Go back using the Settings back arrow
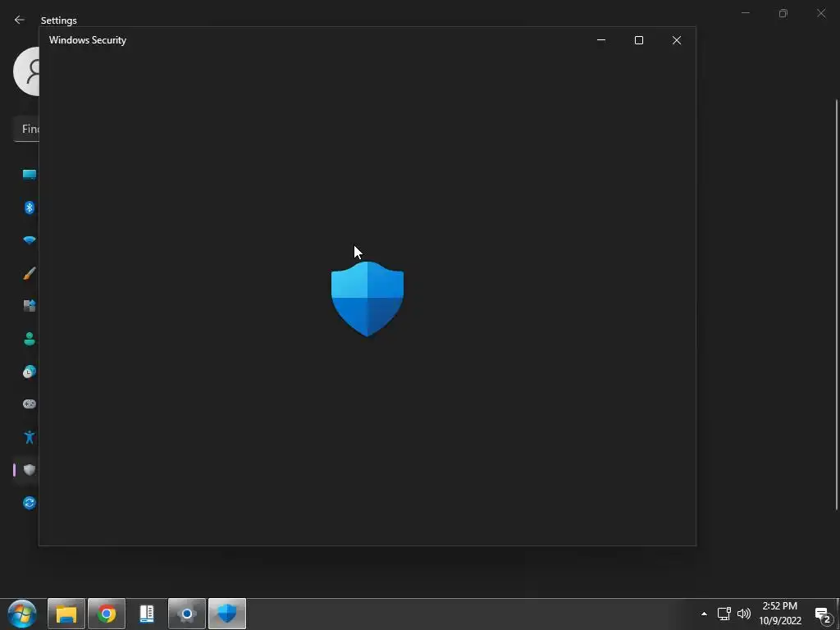The width and height of the screenshot is (840, 630). (20, 21)
